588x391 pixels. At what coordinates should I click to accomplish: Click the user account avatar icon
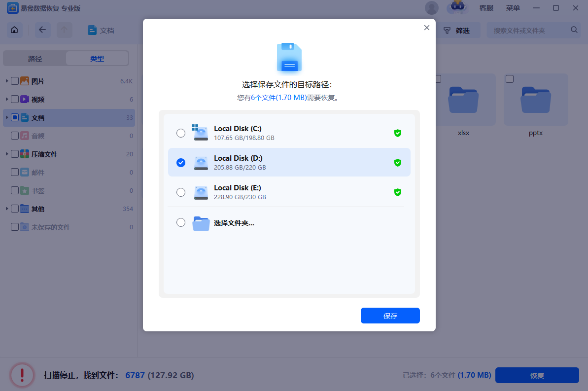click(x=432, y=8)
